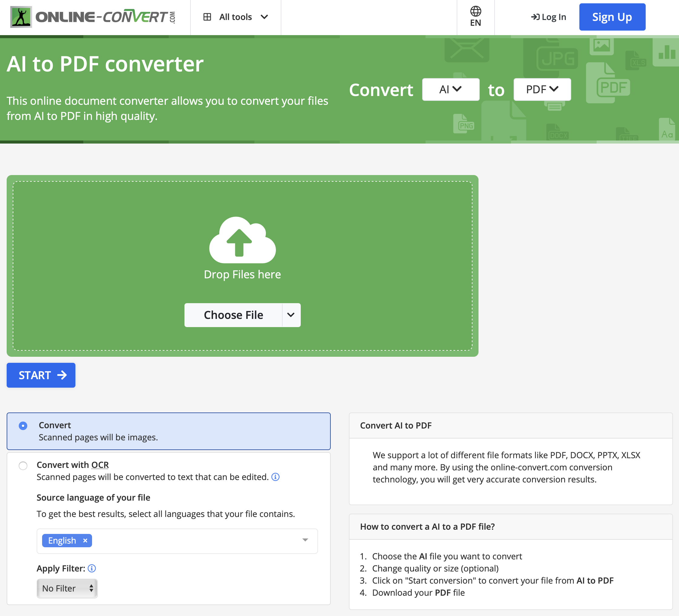Viewport: 679px width, 616px height.
Task: Click the Log In link
Action: [x=549, y=17]
